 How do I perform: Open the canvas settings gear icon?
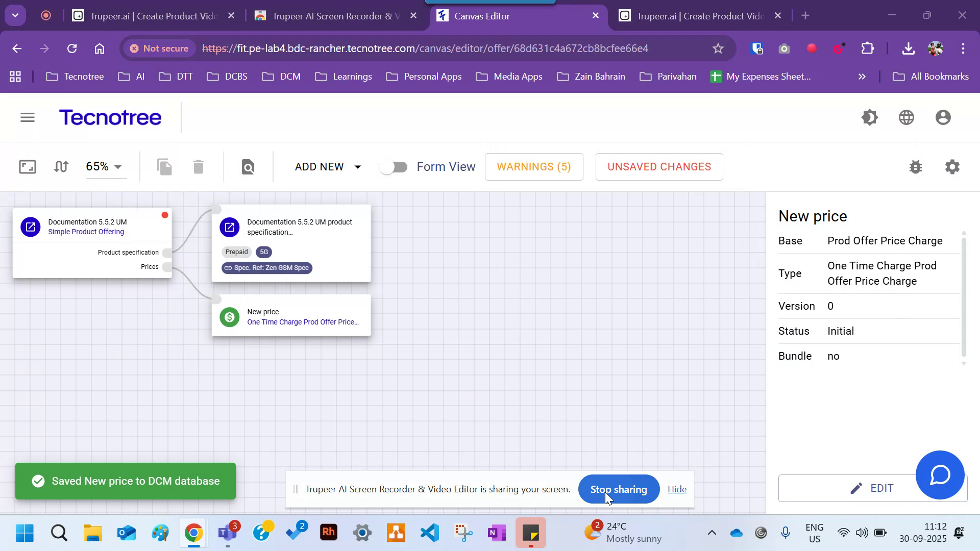point(952,167)
